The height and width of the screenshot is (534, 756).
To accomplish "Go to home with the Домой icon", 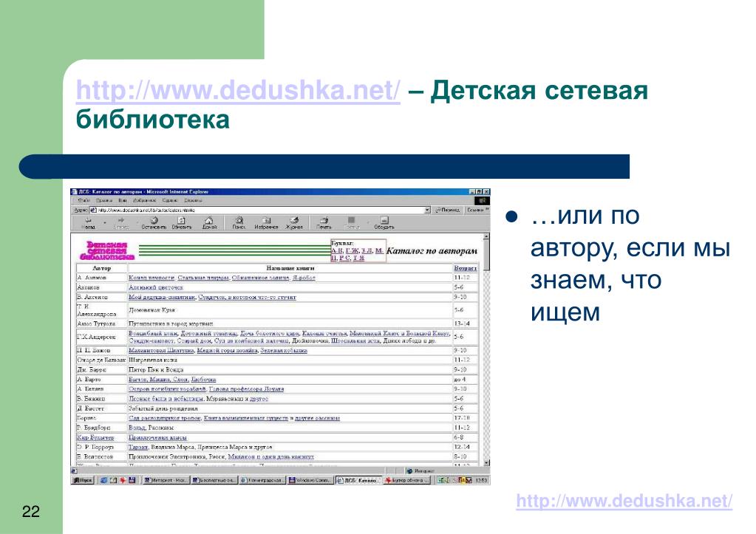I will pos(209,222).
